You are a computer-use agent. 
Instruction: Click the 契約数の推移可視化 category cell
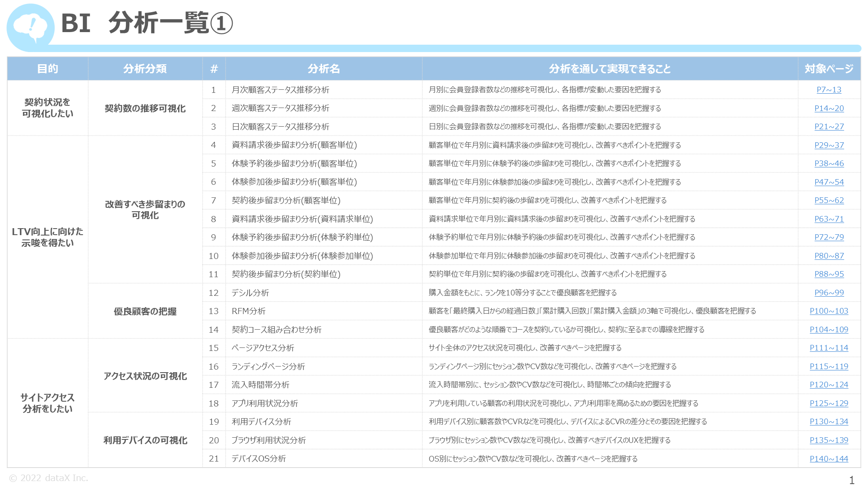pyautogui.click(x=145, y=108)
